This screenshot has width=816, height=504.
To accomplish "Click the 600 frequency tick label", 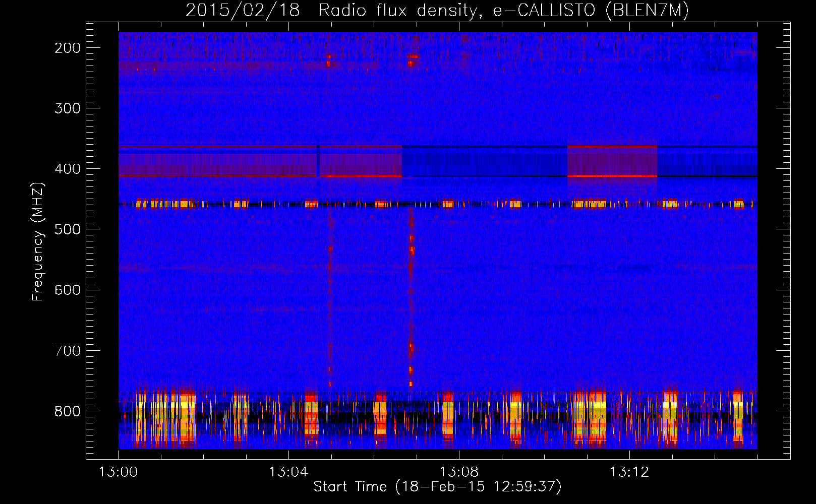I will coord(68,290).
